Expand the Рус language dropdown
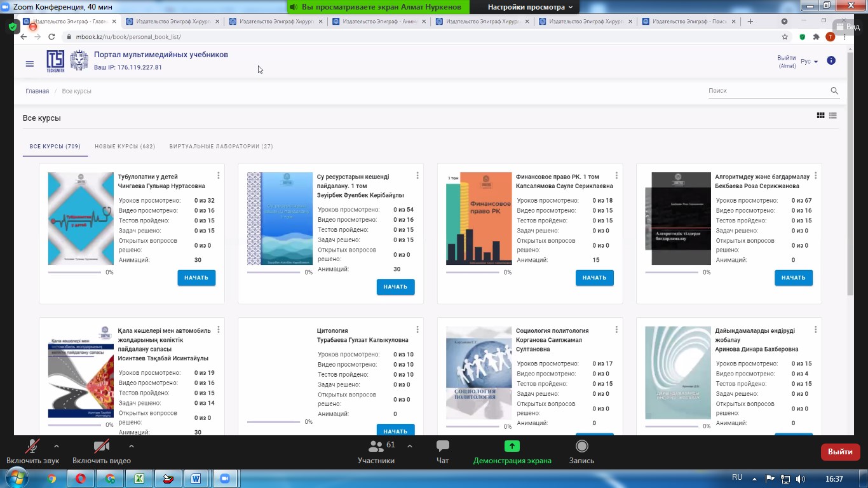 click(x=809, y=62)
